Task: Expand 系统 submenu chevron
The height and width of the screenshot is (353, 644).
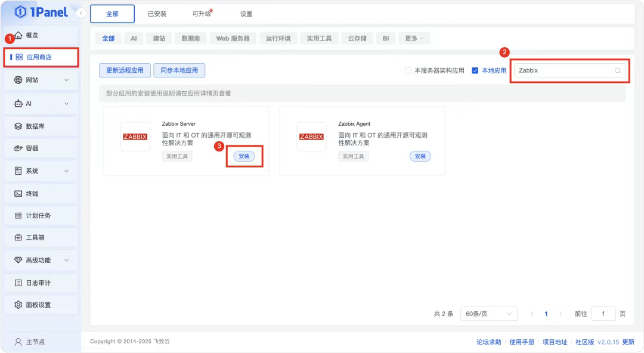Action: click(67, 171)
